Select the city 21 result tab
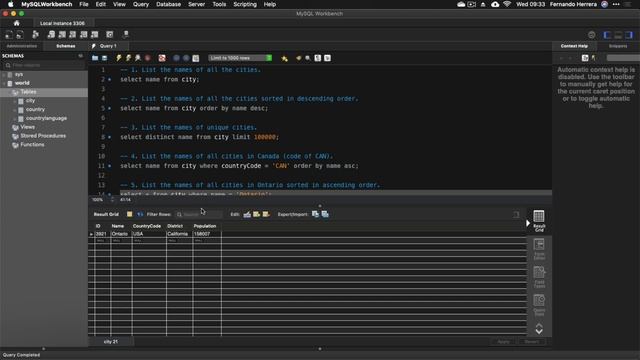This screenshot has width=640, height=360. coord(111,342)
